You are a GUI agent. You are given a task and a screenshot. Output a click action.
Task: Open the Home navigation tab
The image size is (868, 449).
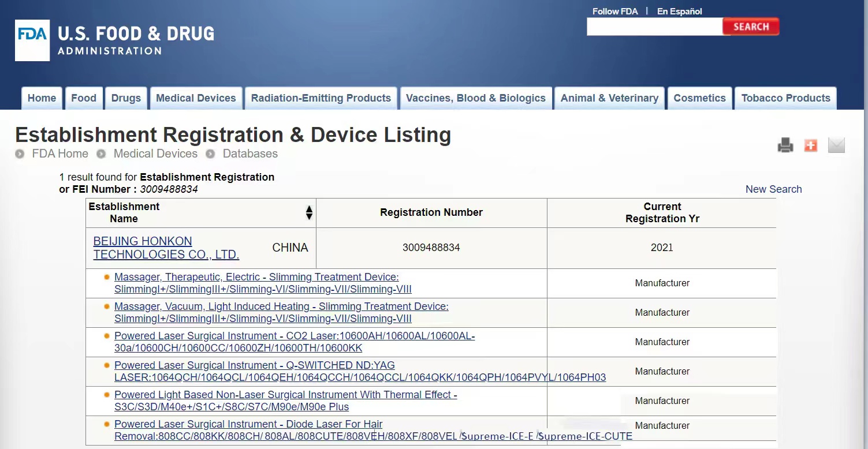42,98
